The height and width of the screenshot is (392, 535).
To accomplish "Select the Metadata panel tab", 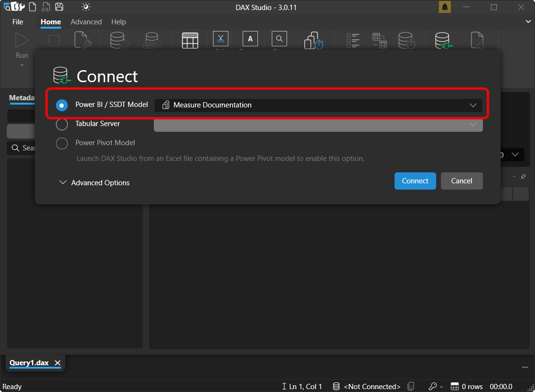I will [21, 98].
